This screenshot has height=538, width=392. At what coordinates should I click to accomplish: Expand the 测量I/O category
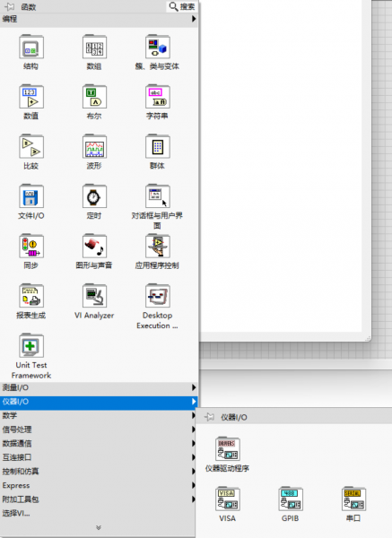99,387
